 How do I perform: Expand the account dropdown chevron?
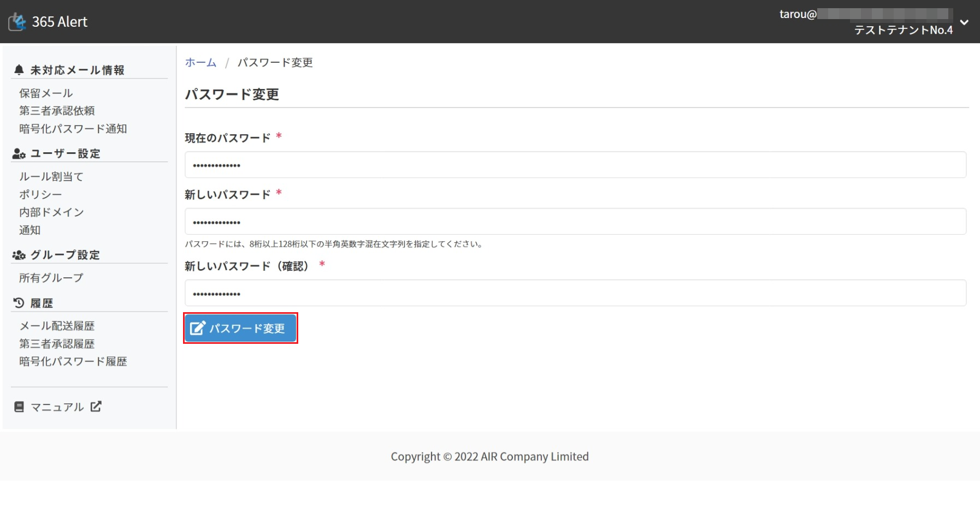tap(964, 22)
